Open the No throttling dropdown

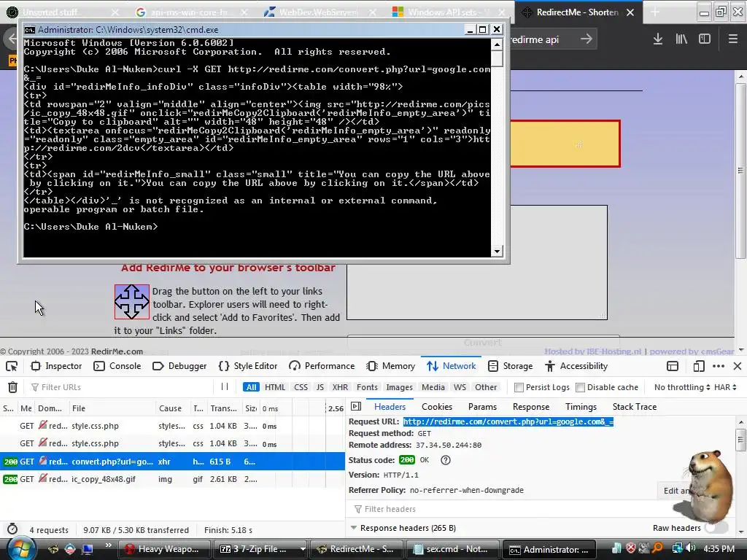point(682,387)
